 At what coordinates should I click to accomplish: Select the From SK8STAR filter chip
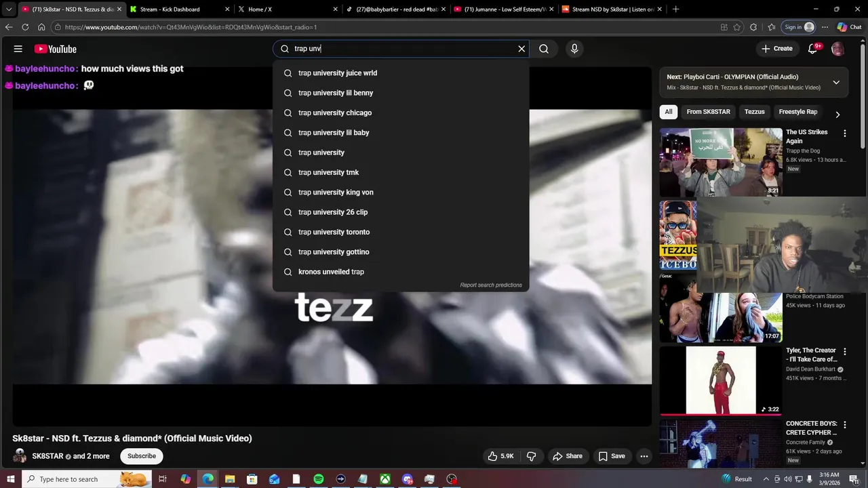[708, 112]
